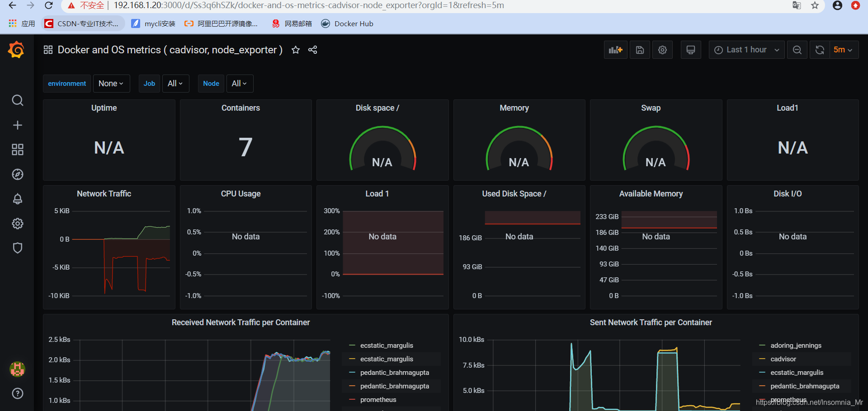Open the Load 1 graph panel title

pyautogui.click(x=377, y=194)
